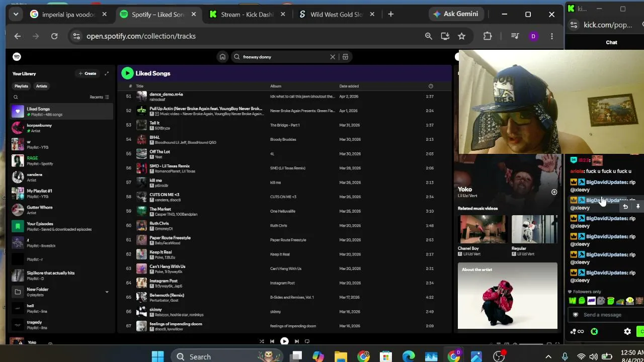Switch to 'Wild West Gold Slot' tab
Image resolution: width=644 pixels, height=362 pixels.
tap(336, 15)
